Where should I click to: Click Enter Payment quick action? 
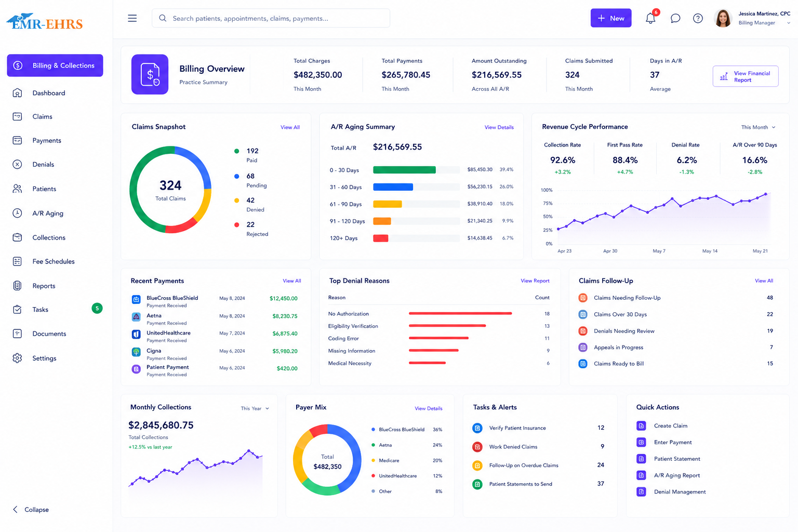click(x=673, y=442)
